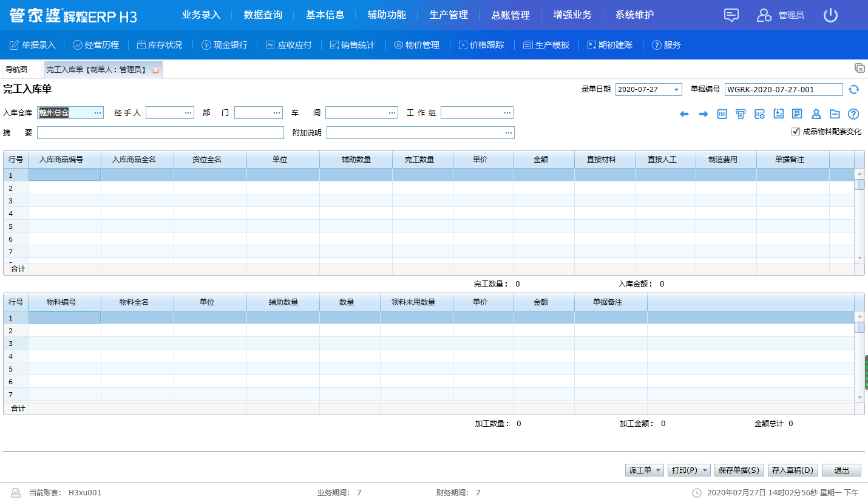Click the 完工数量 column header

(422, 160)
